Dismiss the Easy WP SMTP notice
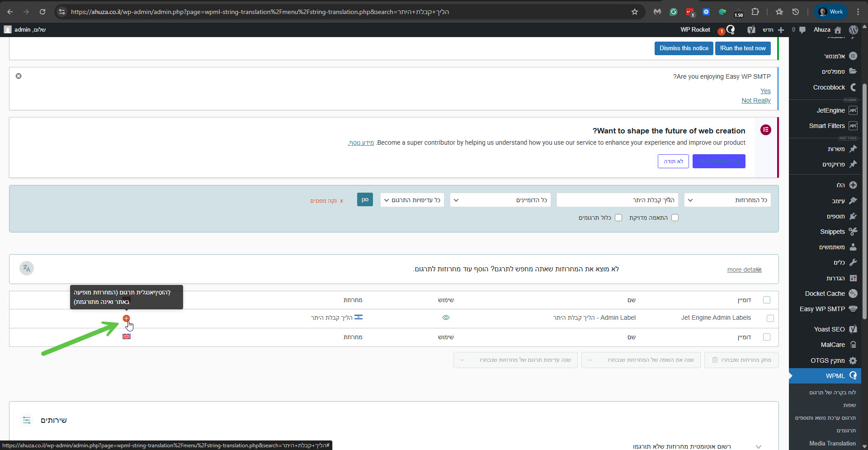The image size is (868, 450). (x=19, y=76)
